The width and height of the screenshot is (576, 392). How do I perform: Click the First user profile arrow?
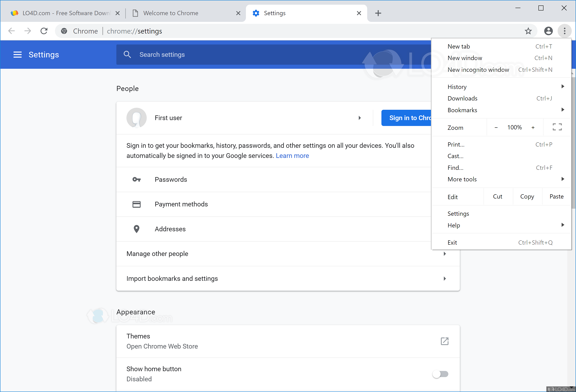pyautogui.click(x=359, y=118)
